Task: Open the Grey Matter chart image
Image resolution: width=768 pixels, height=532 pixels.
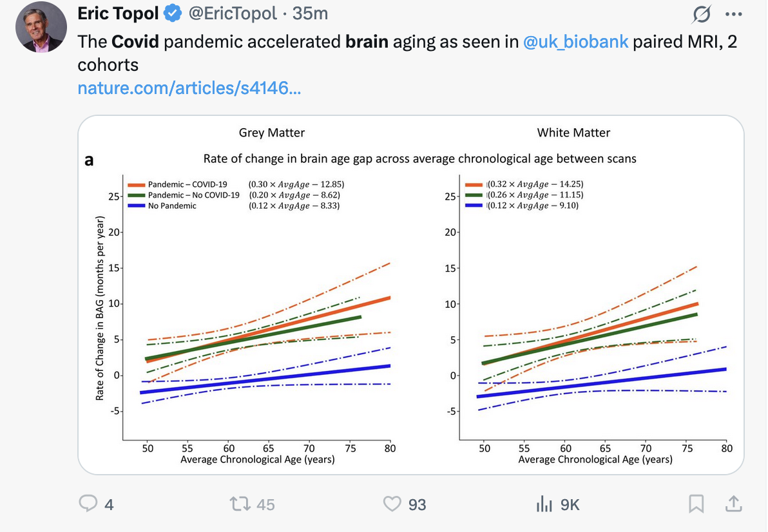Action: tap(258, 309)
